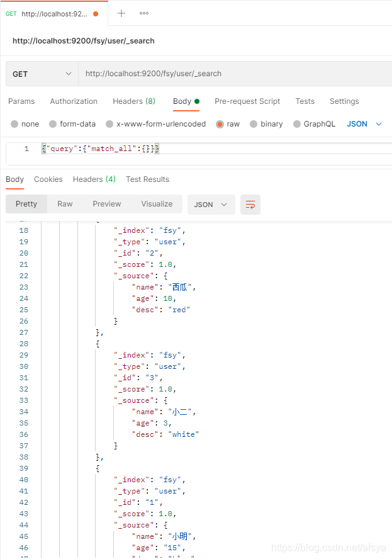Click the wrap lines icon button
Image resolution: width=392 pixels, height=559 pixels.
click(250, 205)
